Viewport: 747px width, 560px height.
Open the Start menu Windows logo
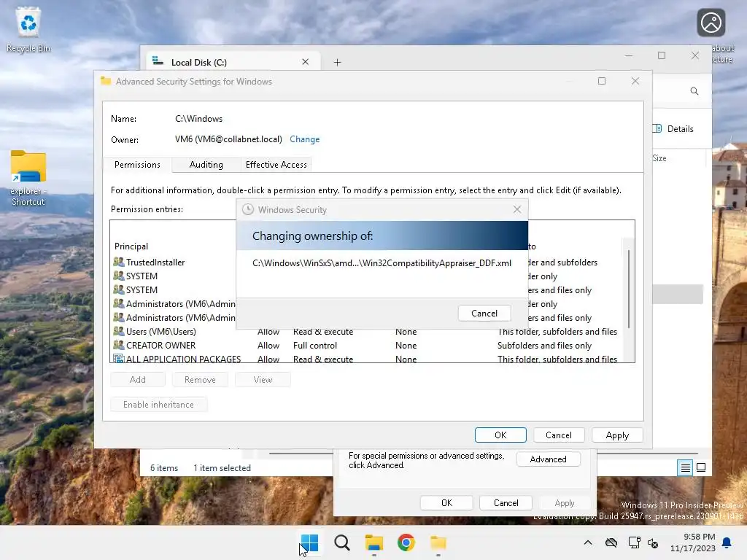[309, 542]
